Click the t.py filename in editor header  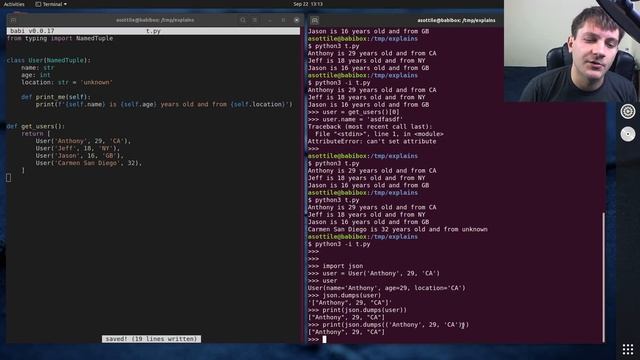[x=153, y=31]
